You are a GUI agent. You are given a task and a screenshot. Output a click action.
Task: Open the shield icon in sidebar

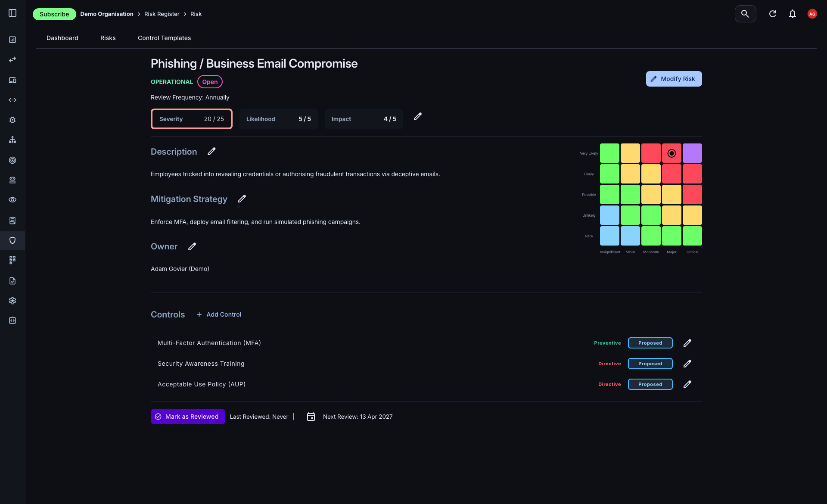click(x=12, y=240)
